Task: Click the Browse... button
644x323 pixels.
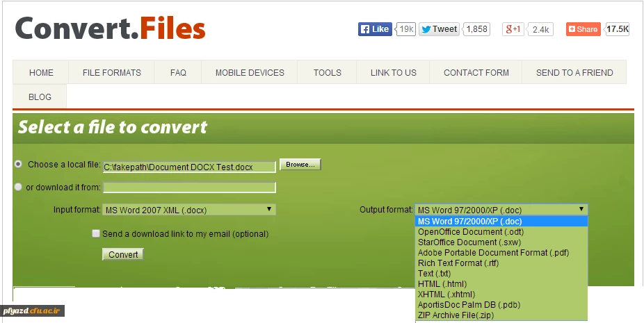Action: coord(300,165)
